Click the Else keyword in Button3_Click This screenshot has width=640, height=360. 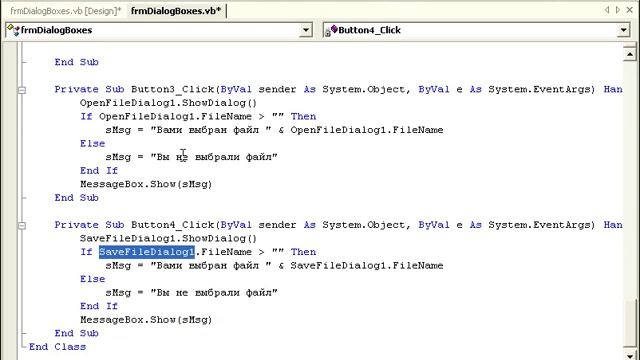[93, 144]
